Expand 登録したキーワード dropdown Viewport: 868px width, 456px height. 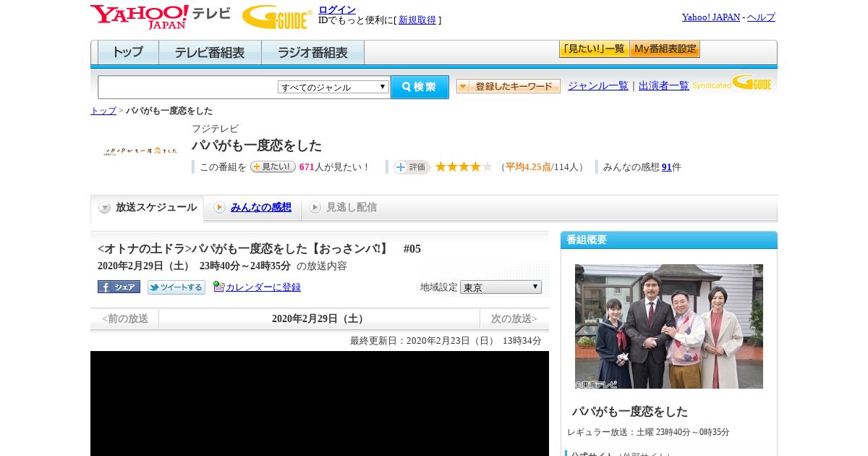click(508, 86)
